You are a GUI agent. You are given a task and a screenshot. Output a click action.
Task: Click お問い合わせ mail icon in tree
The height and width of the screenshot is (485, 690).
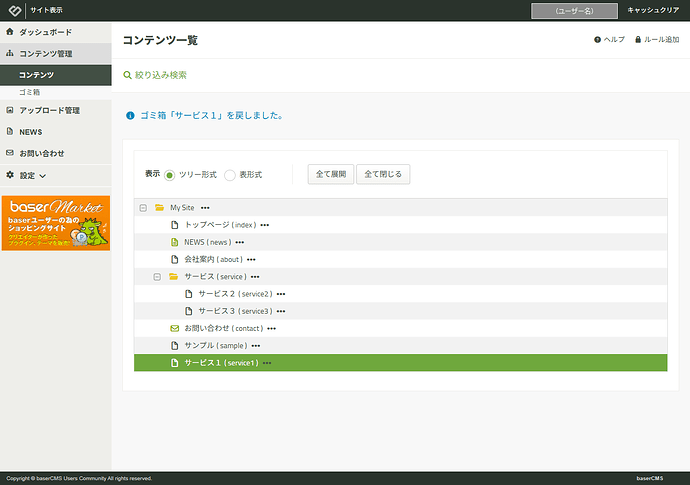(x=175, y=328)
